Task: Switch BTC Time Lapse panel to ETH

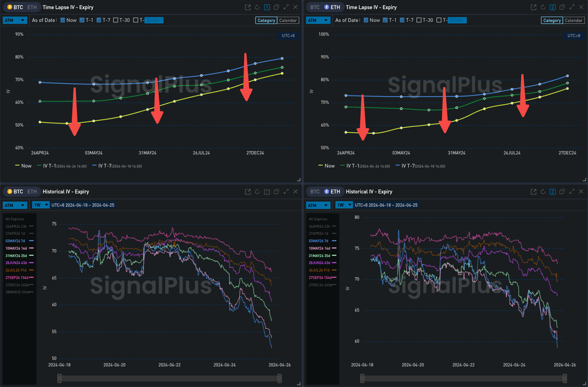Action: [32, 7]
